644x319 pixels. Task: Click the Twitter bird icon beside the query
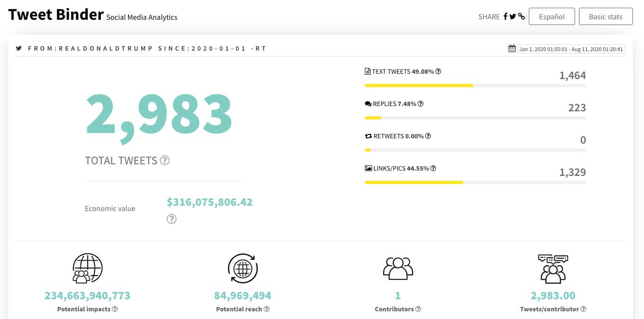click(19, 48)
